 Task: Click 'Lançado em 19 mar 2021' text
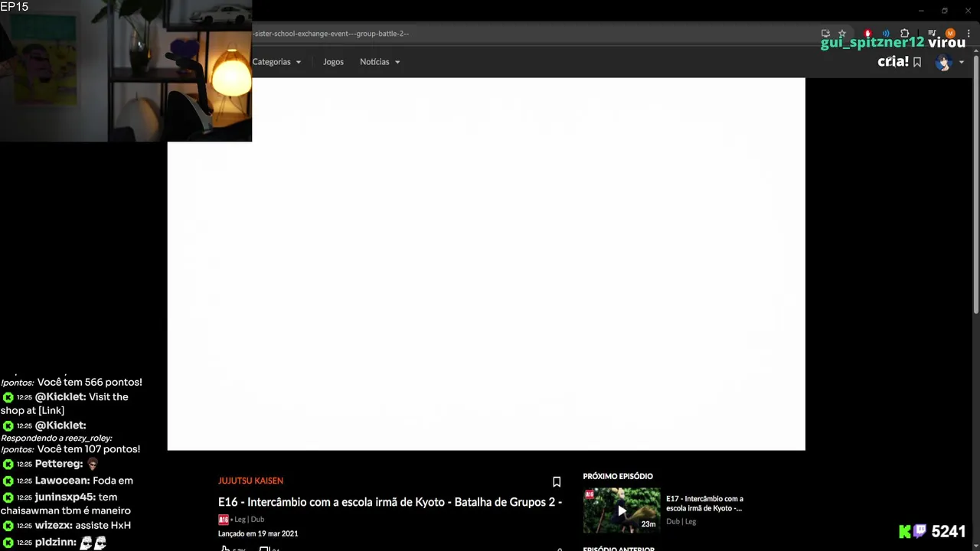click(x=258, y=533)
